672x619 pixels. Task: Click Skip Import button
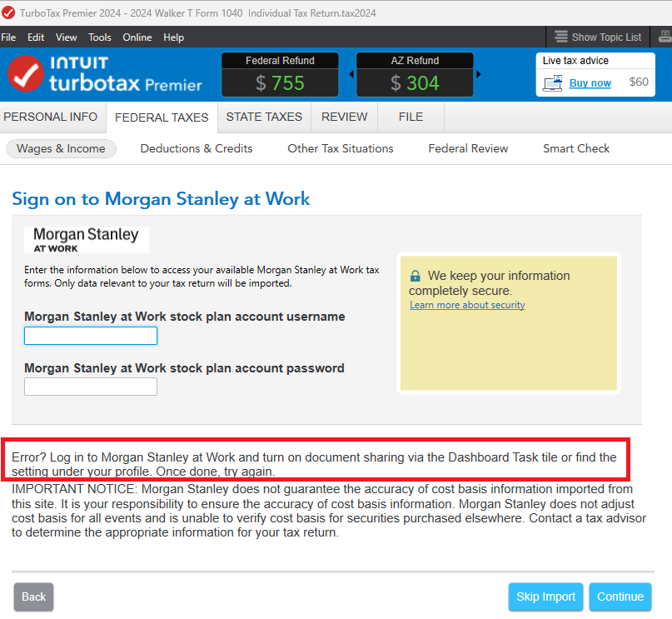click(x=545, y=597)
